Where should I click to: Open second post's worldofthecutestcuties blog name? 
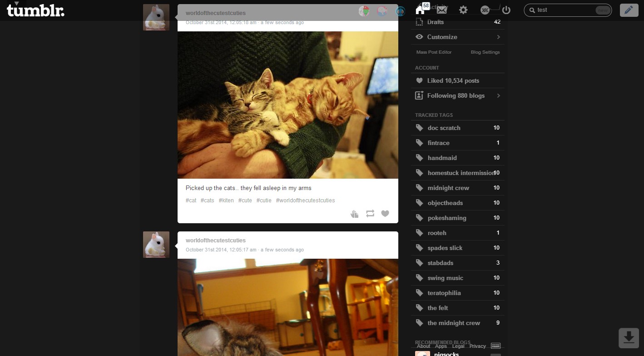(x=216, y=241)
